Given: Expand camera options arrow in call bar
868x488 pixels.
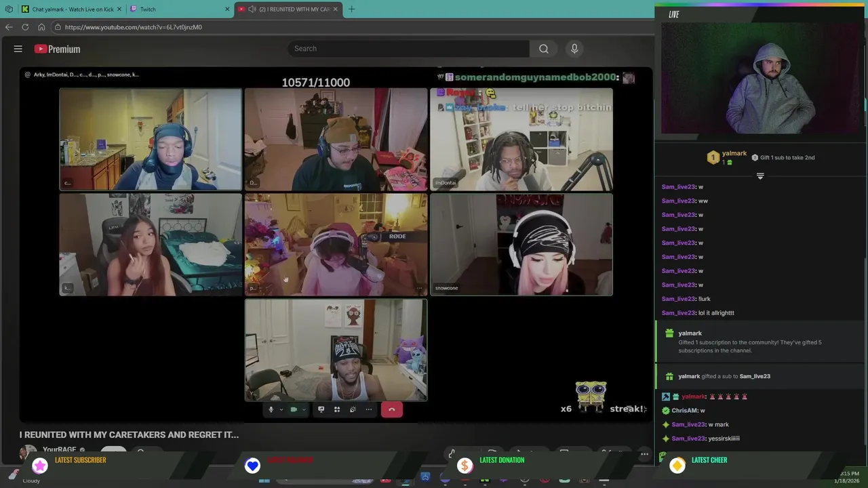Looking at the screenshot, I should (304, 409).
